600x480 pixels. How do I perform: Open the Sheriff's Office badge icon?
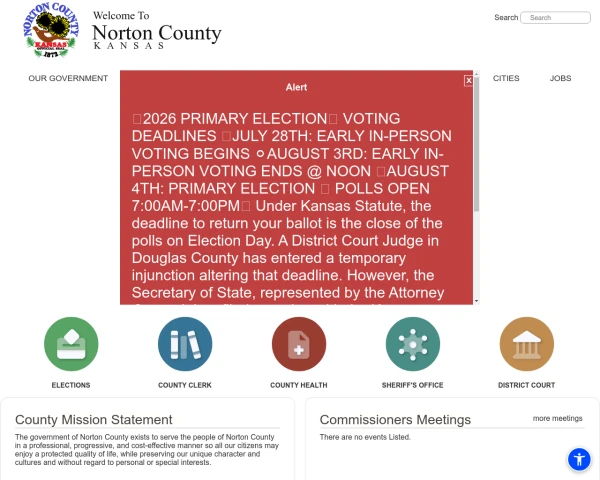(x=412, y=344)
